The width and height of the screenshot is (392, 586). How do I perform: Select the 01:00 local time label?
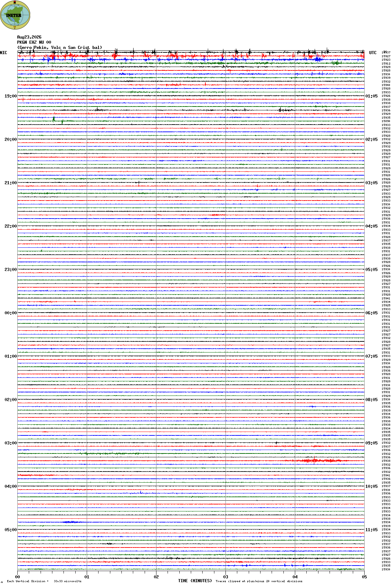tap(10, 356)
